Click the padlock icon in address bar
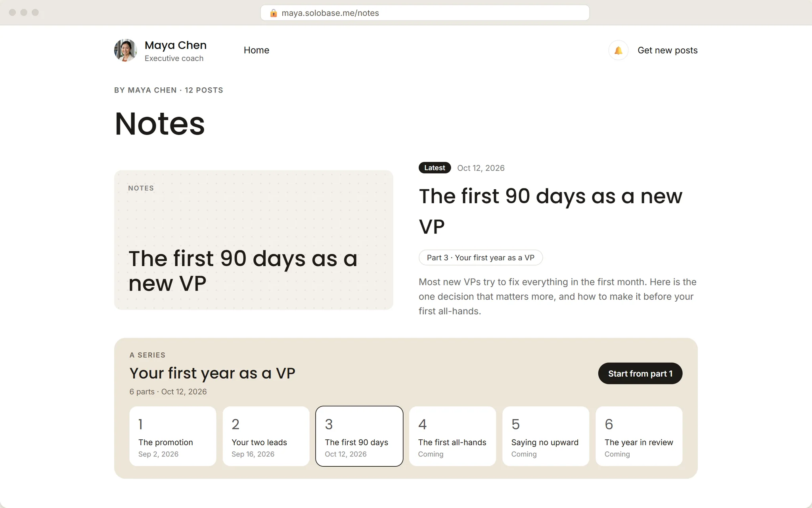This screenshot has width=812, height=508. [x=273, y=13]
